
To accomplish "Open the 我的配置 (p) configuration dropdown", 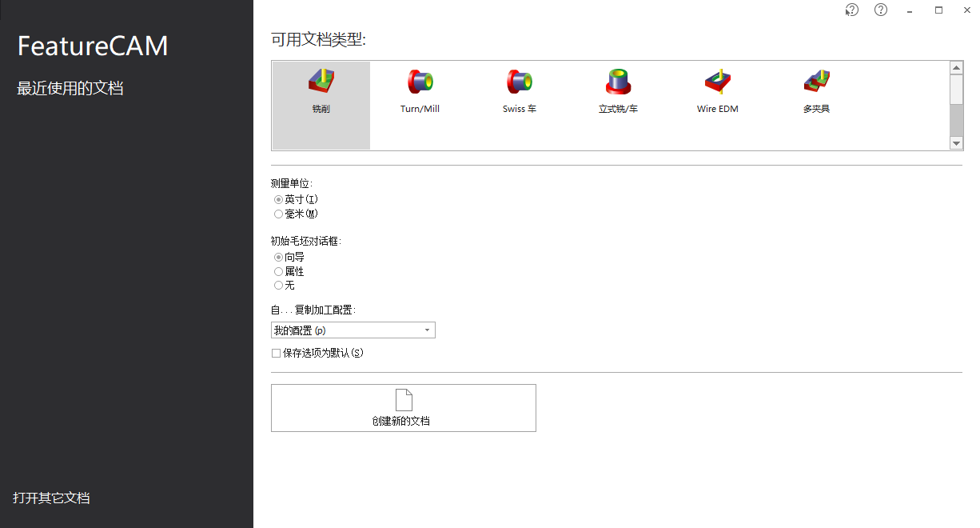I will (353, 330).
